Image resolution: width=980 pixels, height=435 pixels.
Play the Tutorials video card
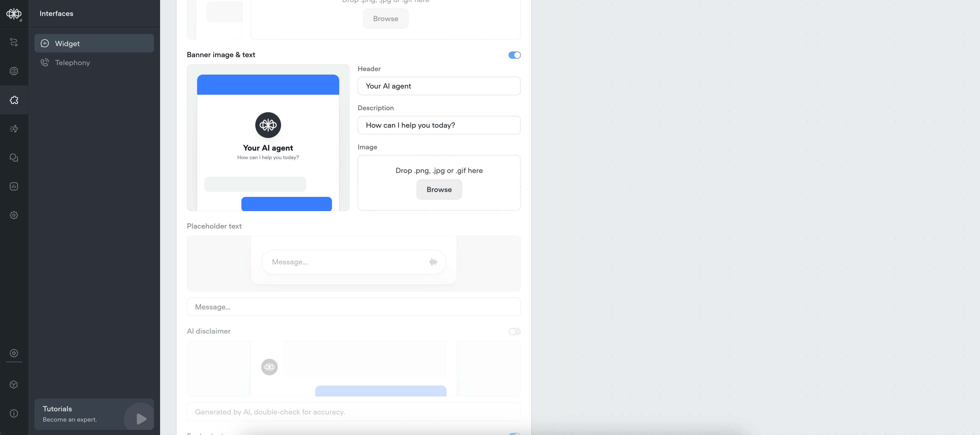(141, 419)
